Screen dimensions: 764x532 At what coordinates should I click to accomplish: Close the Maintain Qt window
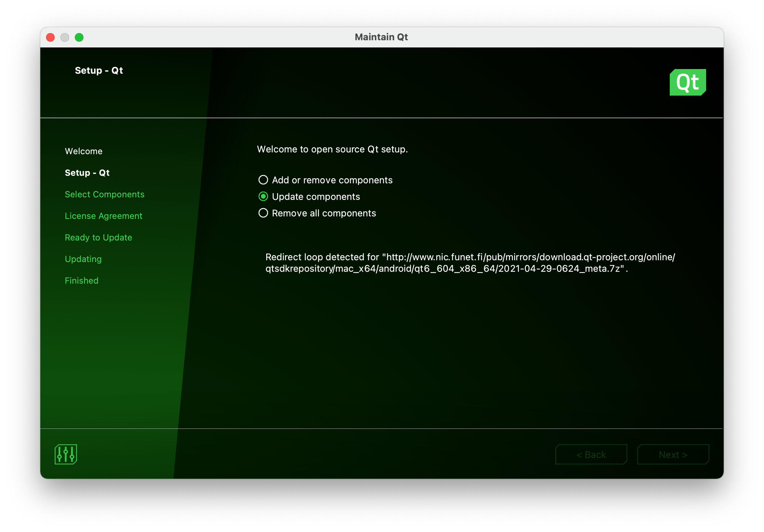[50, 37]
